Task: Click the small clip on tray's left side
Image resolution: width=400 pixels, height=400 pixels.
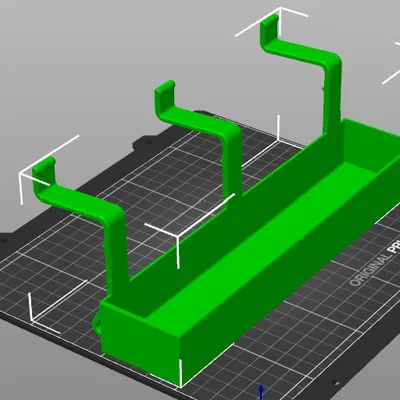Action: (x=97, y=324)
